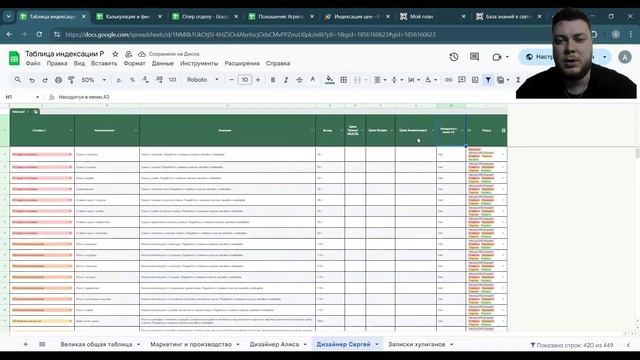Screen dimensions: 640x360
Task: Open the Google Sheets home logo
Action: tap(14, 58)
